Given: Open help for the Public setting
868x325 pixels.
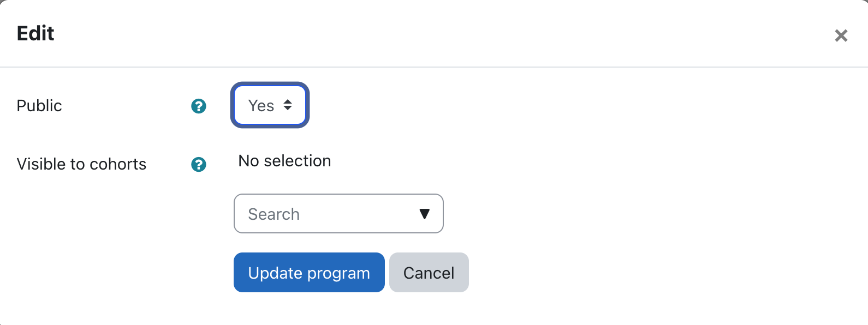Looking at the screenshot, I should coord(199,106).
